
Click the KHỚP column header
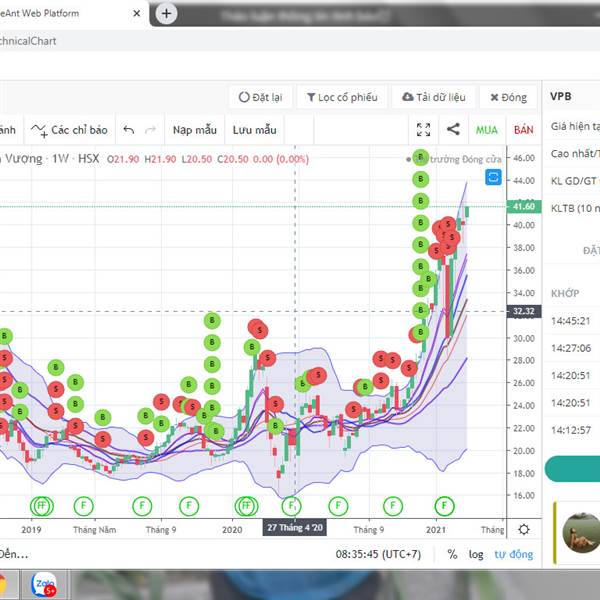point(565,293)
